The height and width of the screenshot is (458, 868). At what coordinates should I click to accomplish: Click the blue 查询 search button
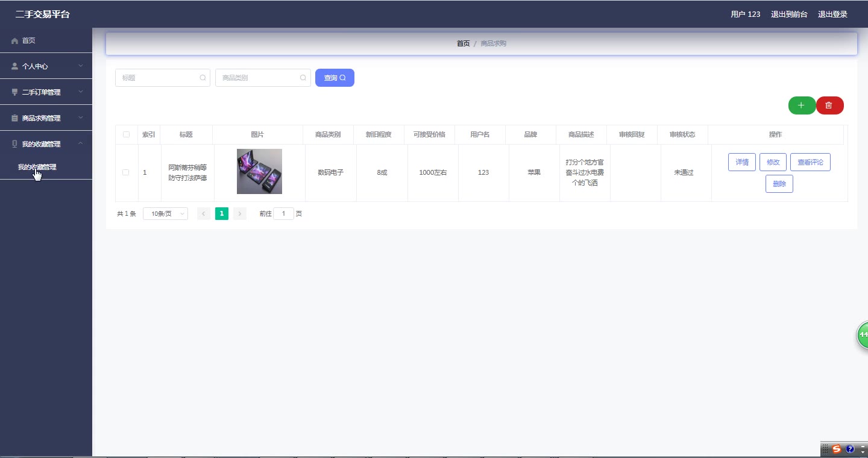335,78
